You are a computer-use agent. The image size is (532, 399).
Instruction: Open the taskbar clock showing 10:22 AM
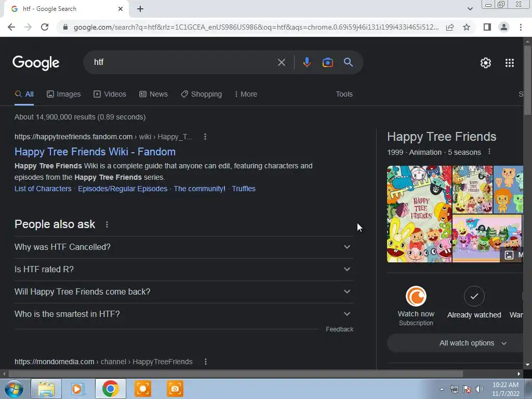point(506,389)
